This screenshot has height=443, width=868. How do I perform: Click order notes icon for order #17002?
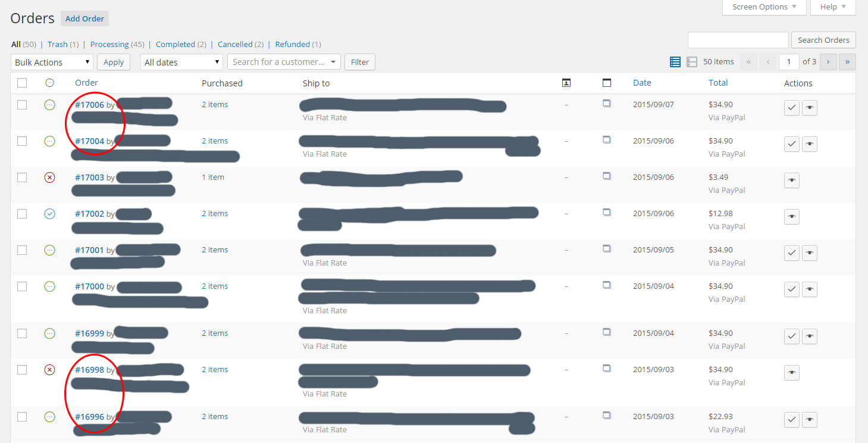point(607,213)
